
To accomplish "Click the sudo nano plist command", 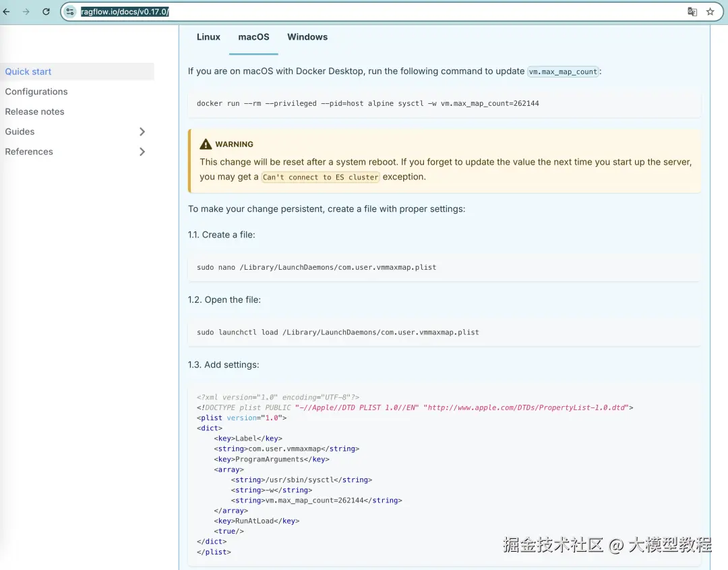I will [x=317, y=267].
